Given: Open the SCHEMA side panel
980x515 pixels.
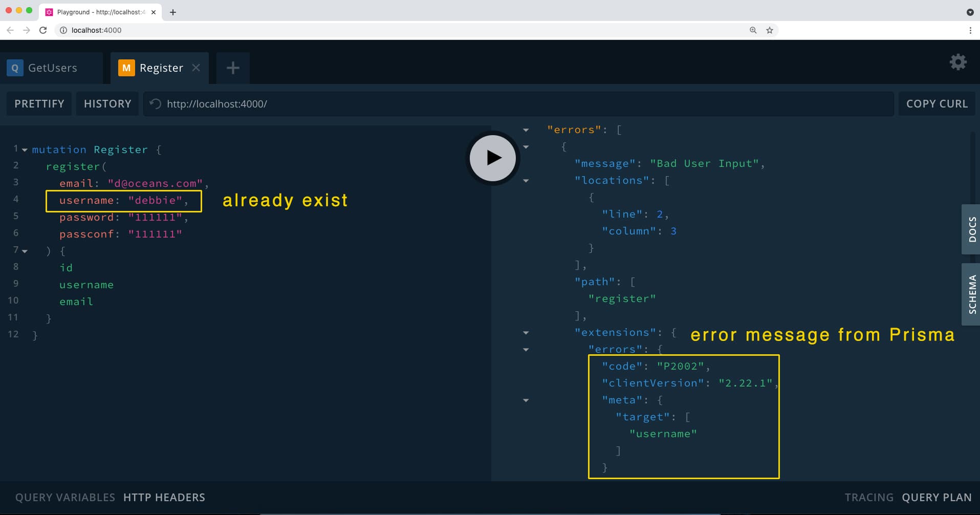Looking at the screenshot, I should click(971, 294).
